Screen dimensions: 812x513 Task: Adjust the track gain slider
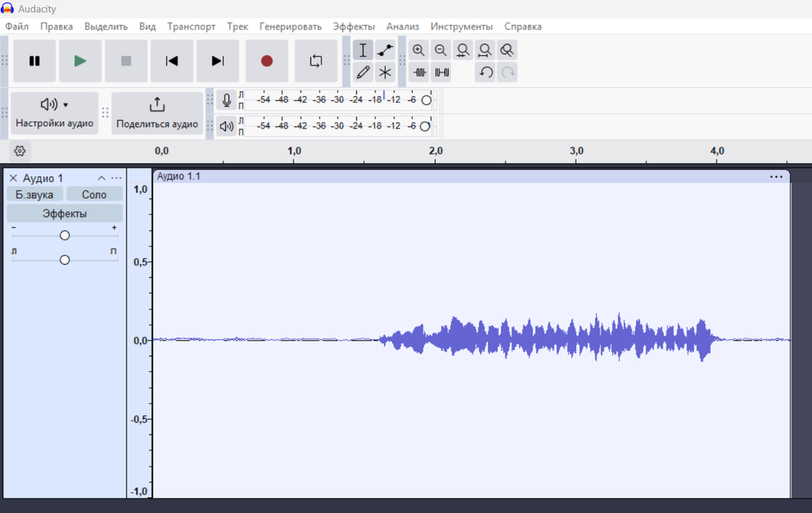65,235
